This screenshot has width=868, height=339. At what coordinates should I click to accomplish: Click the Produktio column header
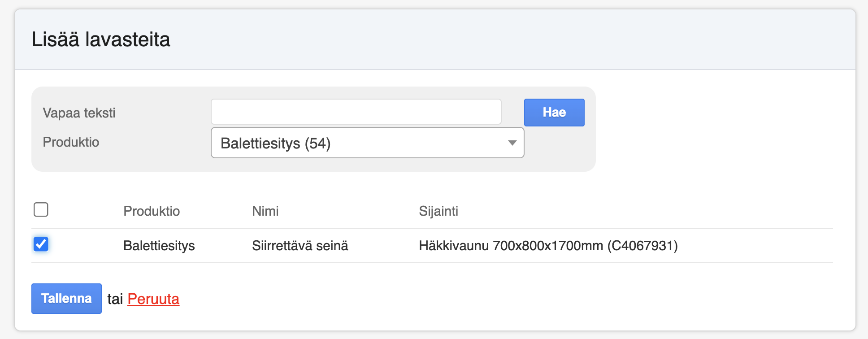(152, 211)
